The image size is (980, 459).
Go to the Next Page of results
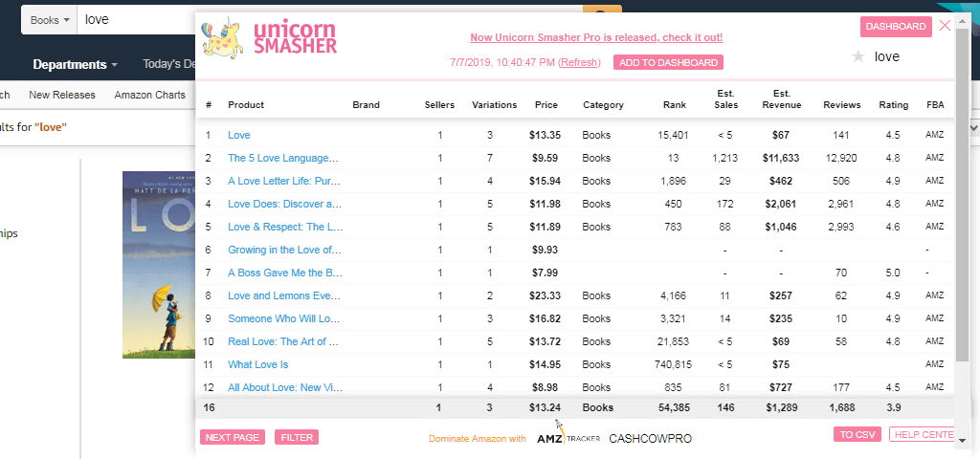232,437
